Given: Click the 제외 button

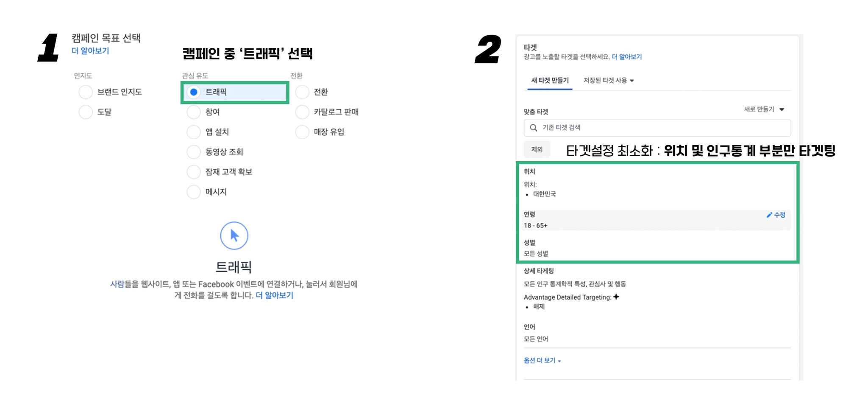Looking at the screenshot, I should (537, 149).
